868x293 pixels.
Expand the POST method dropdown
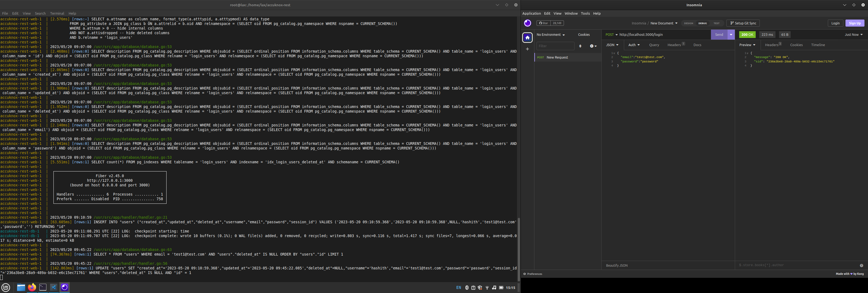point(611,35)
